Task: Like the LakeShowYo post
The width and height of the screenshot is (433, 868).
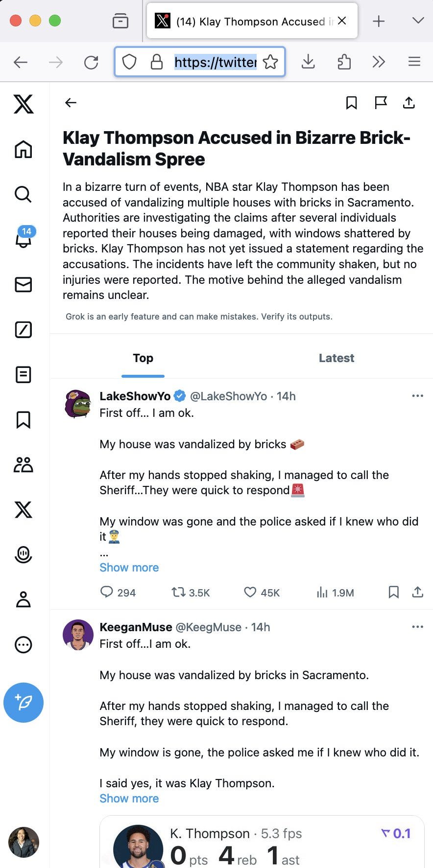Action: 250,593
